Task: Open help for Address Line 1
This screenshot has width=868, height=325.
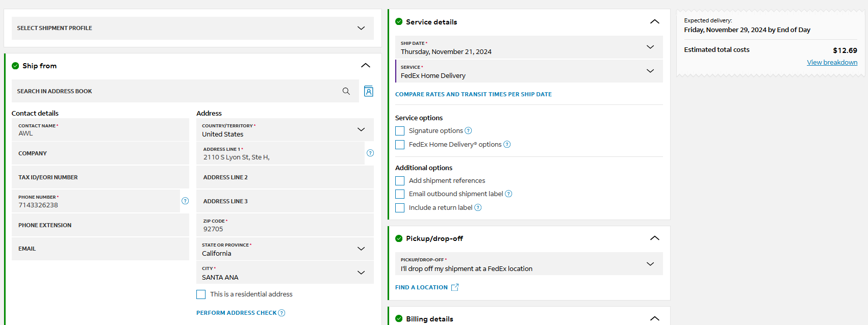Action: click(370, 153)
